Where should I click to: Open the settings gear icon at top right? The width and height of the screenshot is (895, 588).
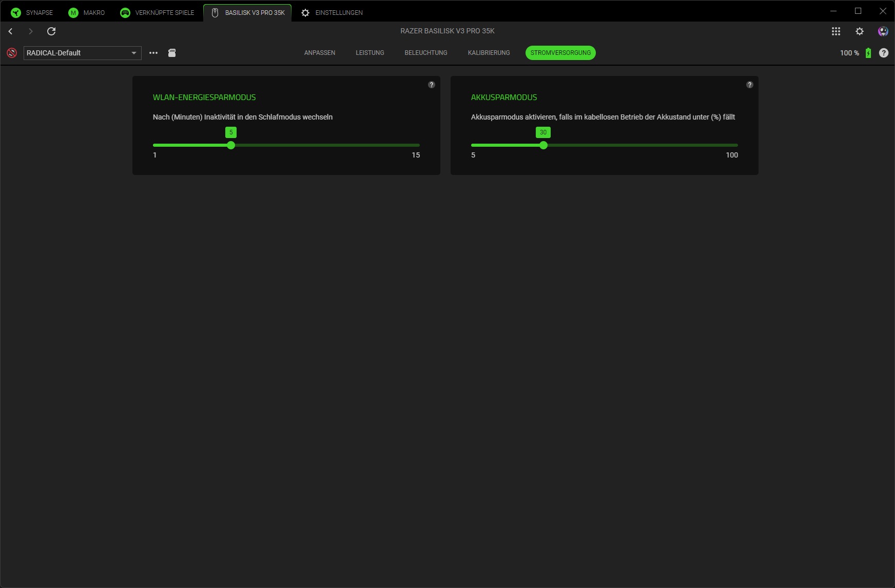(860, 31)
